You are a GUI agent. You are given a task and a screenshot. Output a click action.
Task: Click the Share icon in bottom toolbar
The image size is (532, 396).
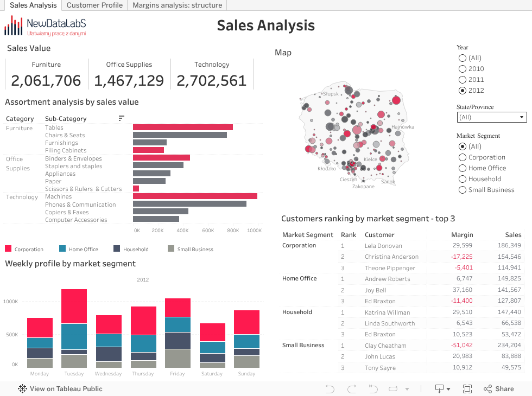[x=488, y=389]
